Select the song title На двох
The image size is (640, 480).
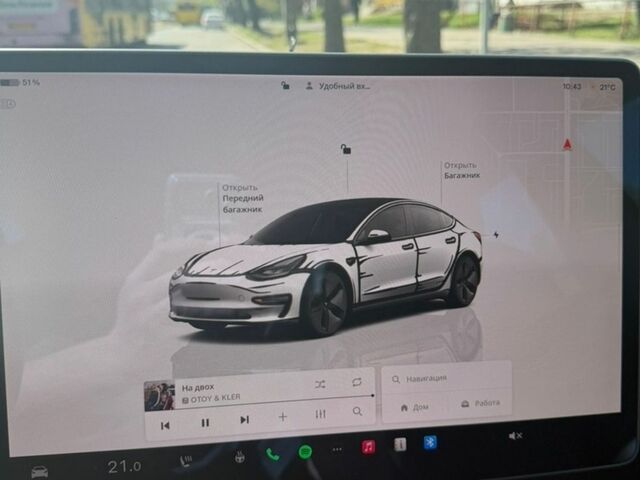198,387
